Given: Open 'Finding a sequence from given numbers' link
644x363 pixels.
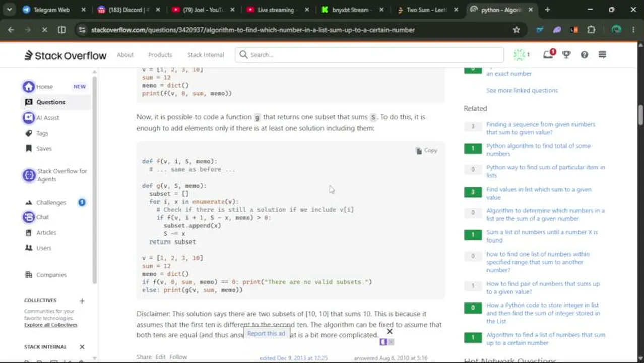Looking at the screenshot, I should click(x=541, y=128).
